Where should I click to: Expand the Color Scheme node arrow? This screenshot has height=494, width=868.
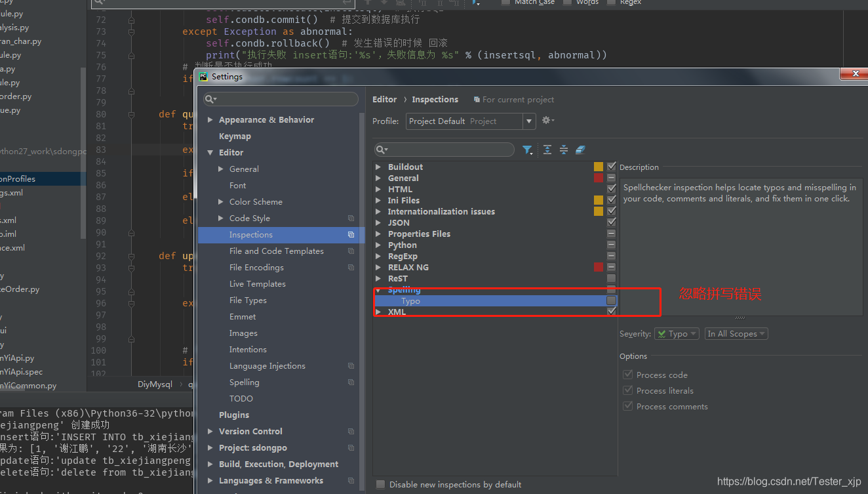(221, 202)
